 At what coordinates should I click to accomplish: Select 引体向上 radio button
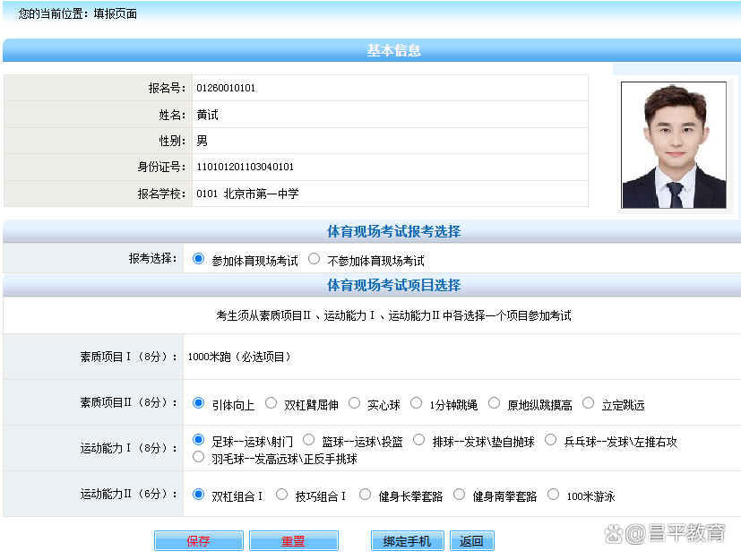pyautogui.click(x=199, y=403)
